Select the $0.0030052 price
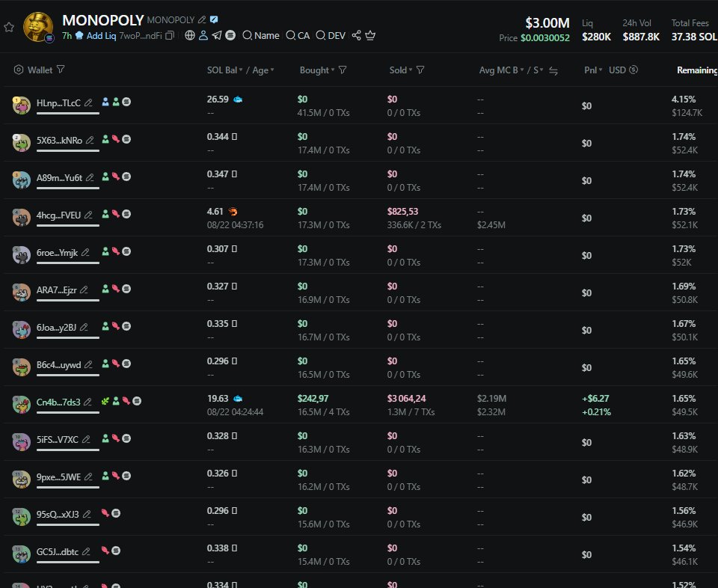Screen dimensions: 718x588 click(545, 38)
